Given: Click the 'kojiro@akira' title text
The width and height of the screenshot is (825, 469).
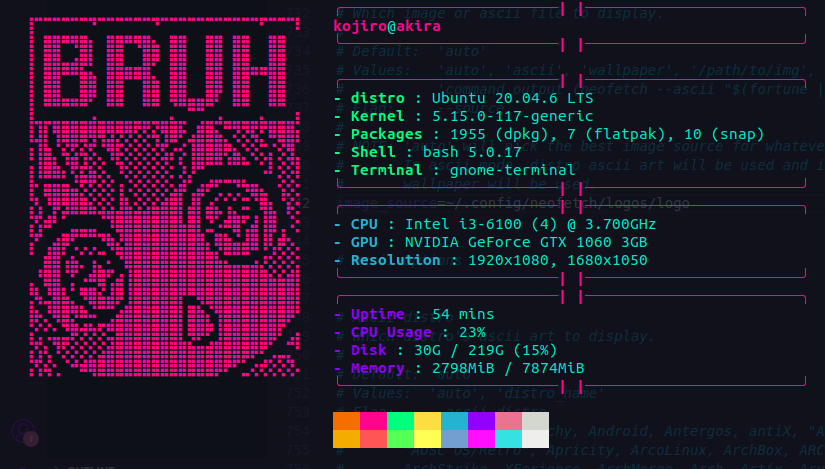Looking at the screenshot, I should [x=387, y=26].
